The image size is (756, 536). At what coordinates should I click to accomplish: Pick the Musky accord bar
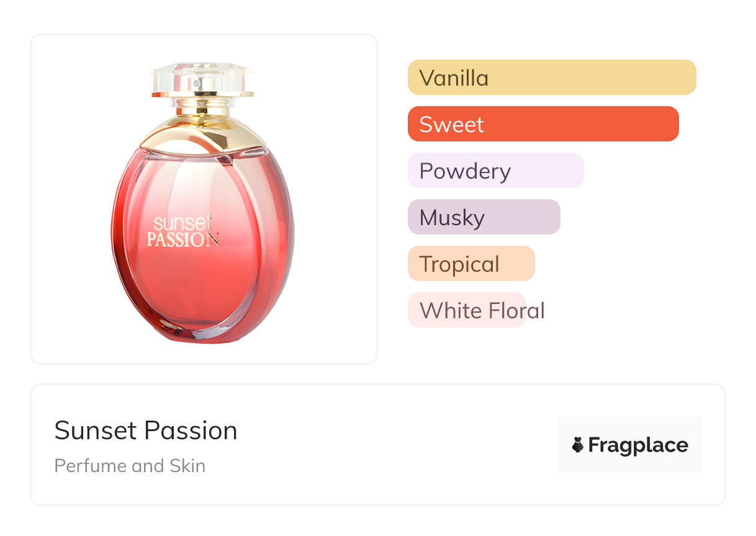tap(484, 217)
